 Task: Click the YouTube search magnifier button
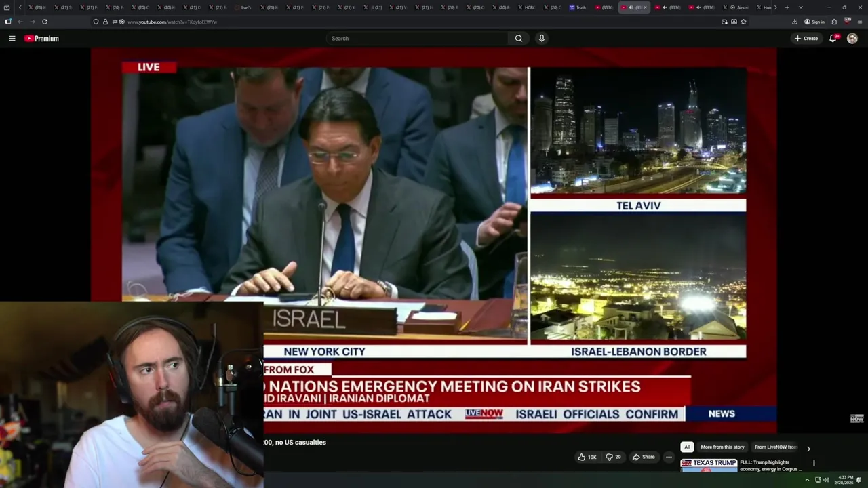click(519, 39)
